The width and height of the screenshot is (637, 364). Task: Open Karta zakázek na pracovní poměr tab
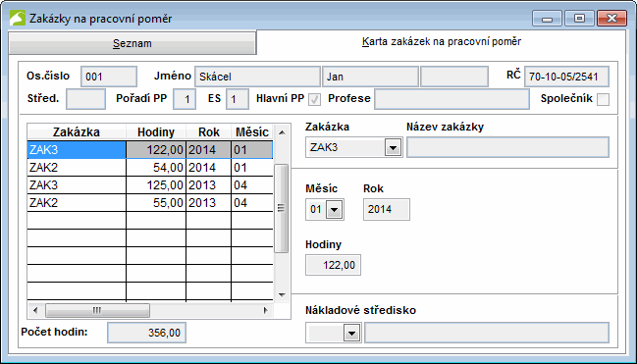441,41
